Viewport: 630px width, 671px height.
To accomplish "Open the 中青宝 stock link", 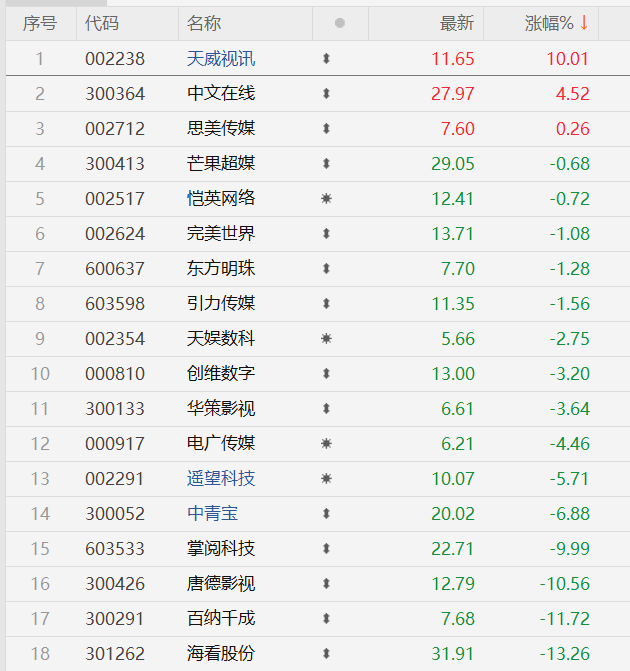I will pos(212,514).
